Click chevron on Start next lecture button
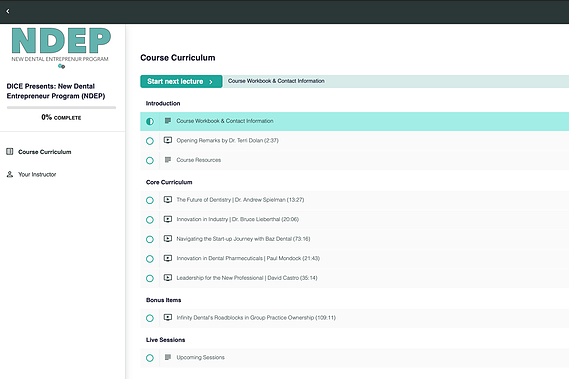The width and height of the screenshot is (569, 379). (211, 82)
